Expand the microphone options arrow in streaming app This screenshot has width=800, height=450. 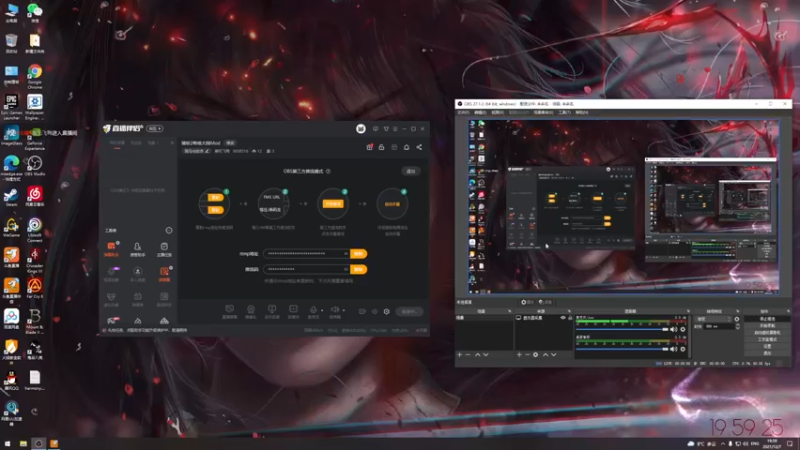(x=322, y=310)
